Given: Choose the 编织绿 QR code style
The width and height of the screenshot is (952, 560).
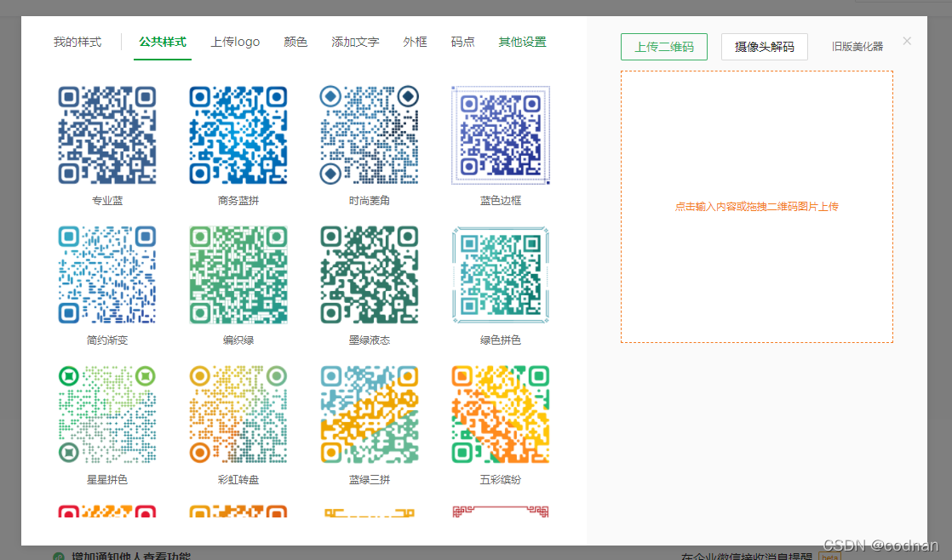Looking at the screenshot, I should coord(238,275).
